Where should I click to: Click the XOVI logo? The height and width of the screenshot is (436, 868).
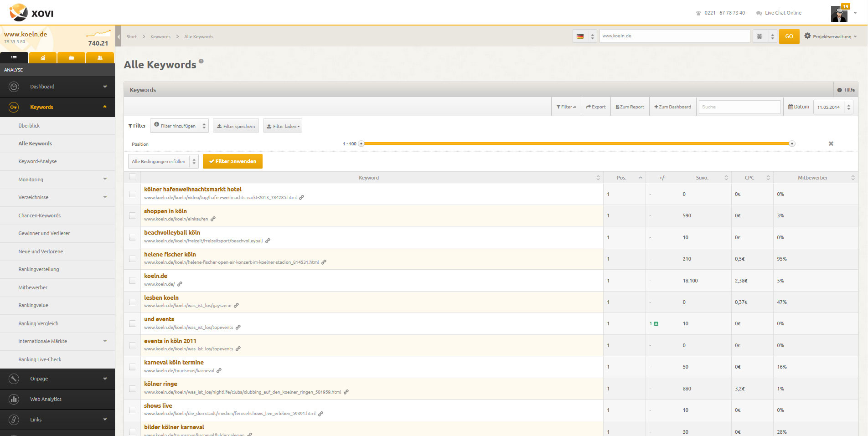point(31,12)
